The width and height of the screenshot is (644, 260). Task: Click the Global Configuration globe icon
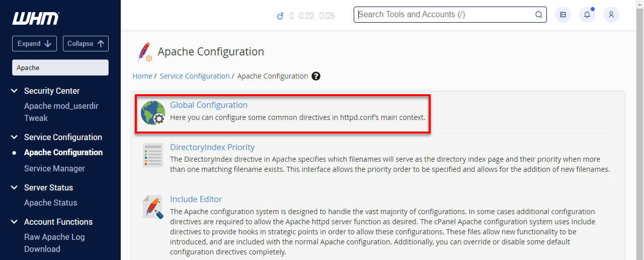[153, 112]
